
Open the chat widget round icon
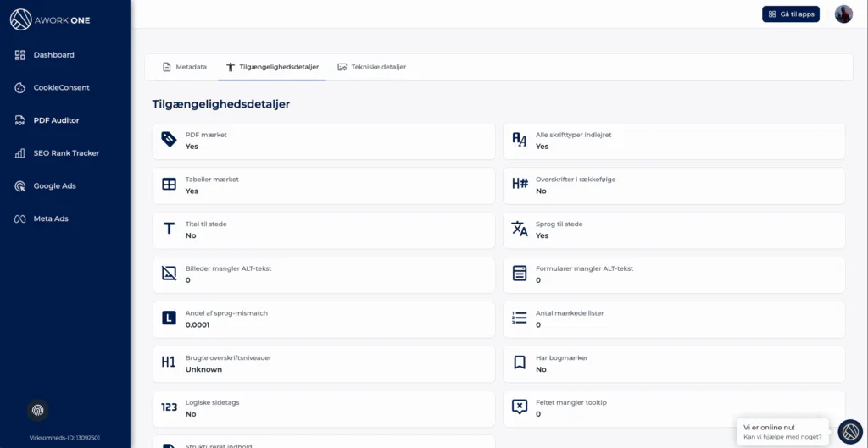coord(850,432)
